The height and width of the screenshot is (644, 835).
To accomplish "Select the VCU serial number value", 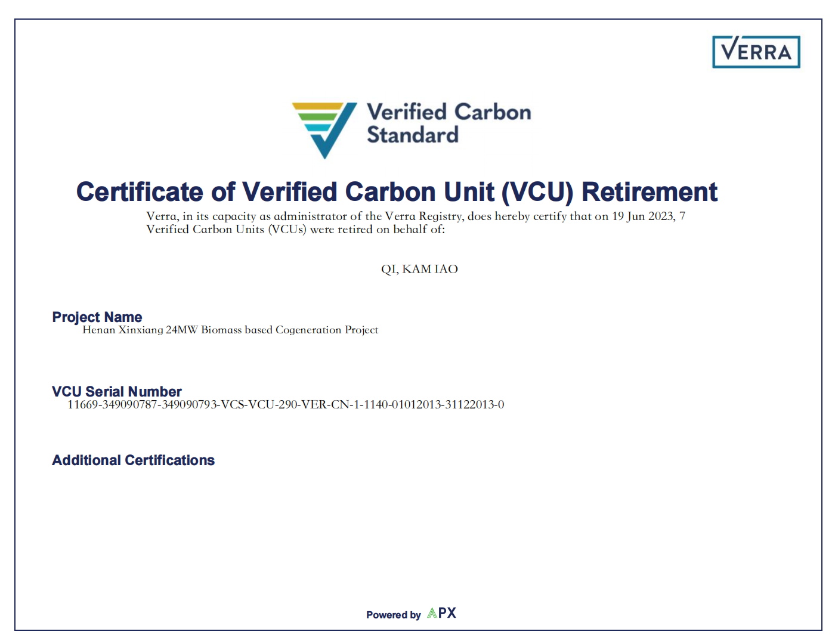I will [x=286, y=404].
